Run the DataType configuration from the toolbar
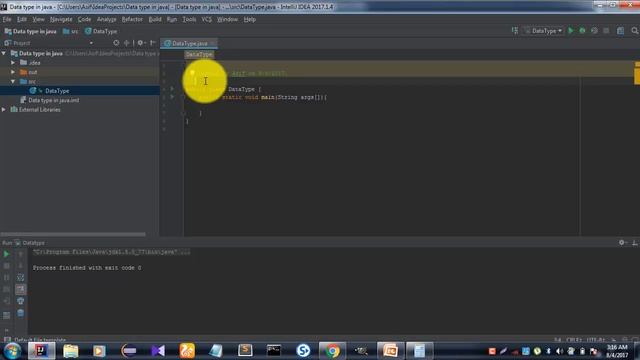This screenshot has width=640, height=360. pyautogui.click(x=571, y=31)
